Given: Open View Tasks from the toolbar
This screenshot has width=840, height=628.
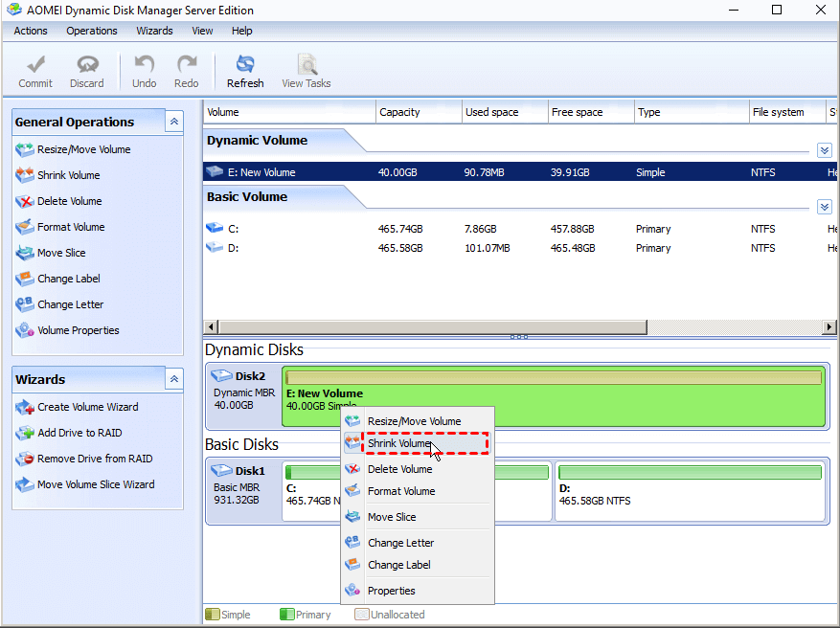Looking at the screenshot, I should click(x=306, y=72).
